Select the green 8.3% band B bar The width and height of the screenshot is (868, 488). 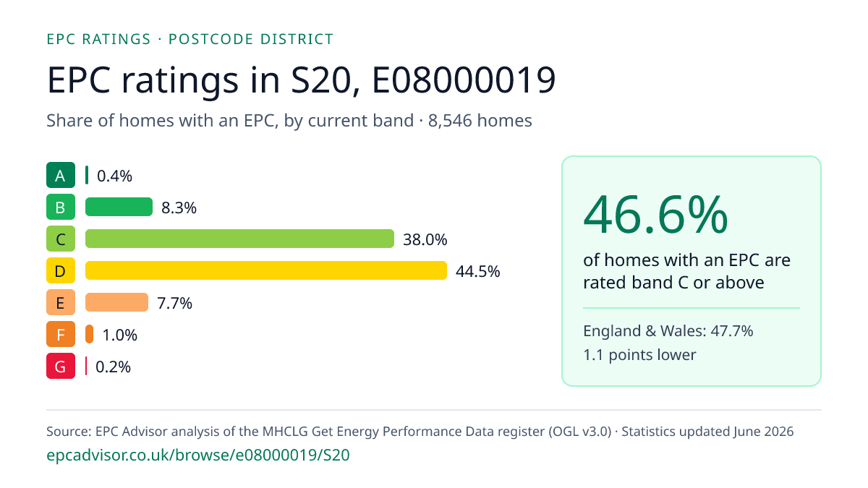pyautogui.click(x=119, y=207)
